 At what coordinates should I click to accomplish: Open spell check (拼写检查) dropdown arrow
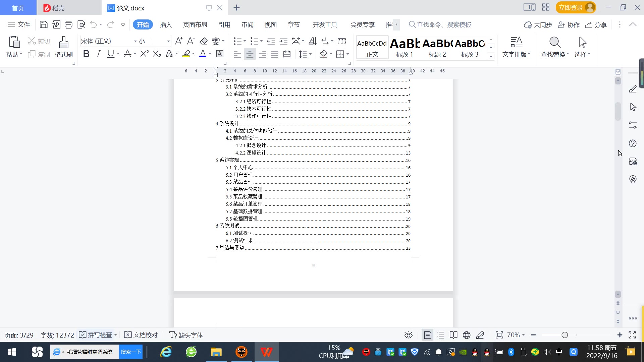pos(115,335)
